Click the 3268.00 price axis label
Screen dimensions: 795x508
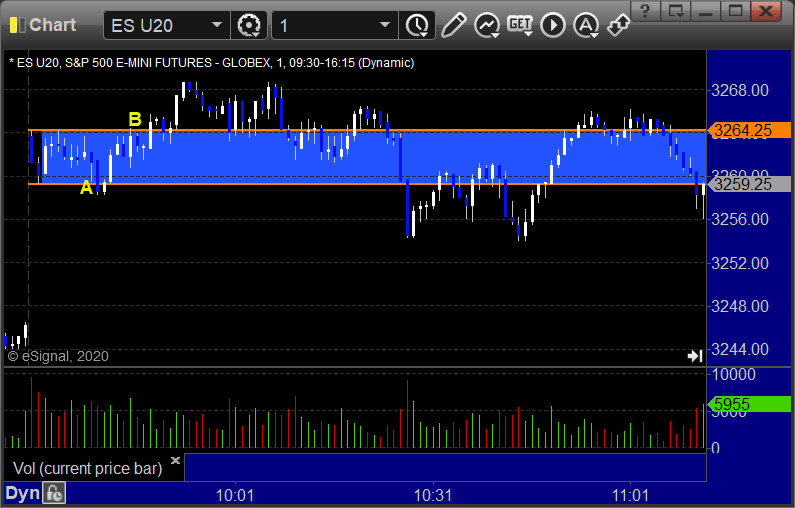point(740,90)
